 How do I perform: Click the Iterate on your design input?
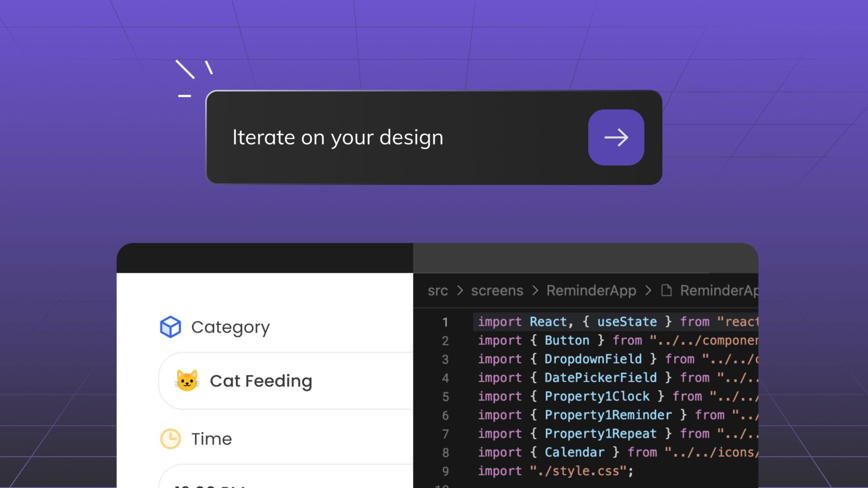tap(381, 137)
